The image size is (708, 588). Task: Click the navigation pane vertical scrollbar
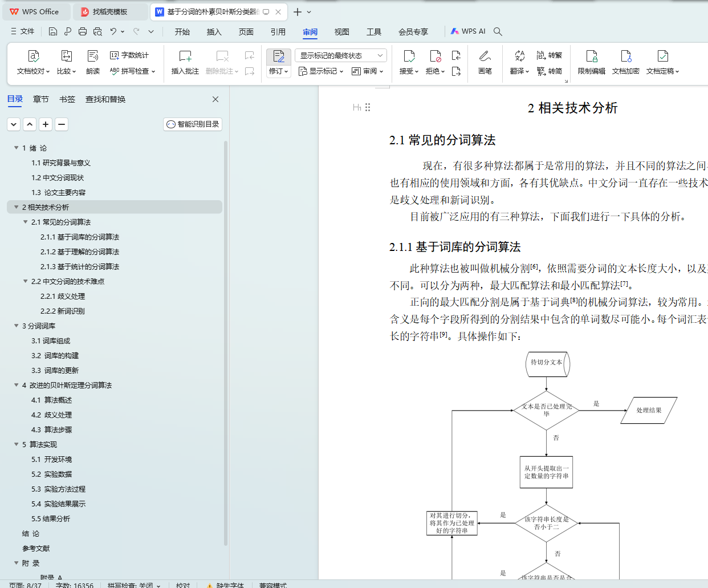[x=226, y=342]
